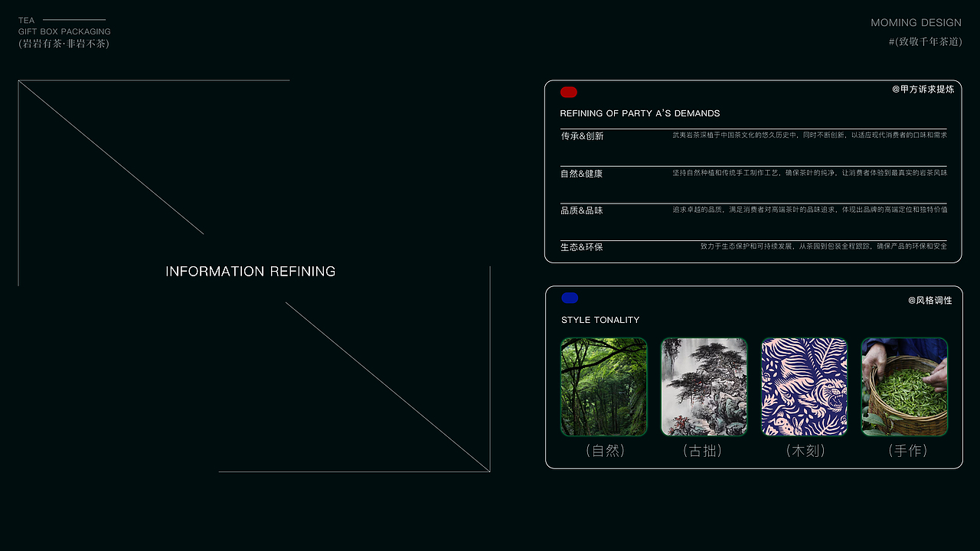The height and width of the screenshot is (551, 980).
Task: Click the GIFT BOX PACKAGING text
Action: [64, 31]
